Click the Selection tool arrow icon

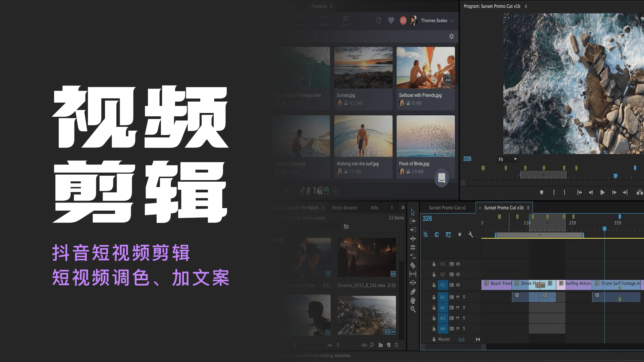(x=413, y=212)
